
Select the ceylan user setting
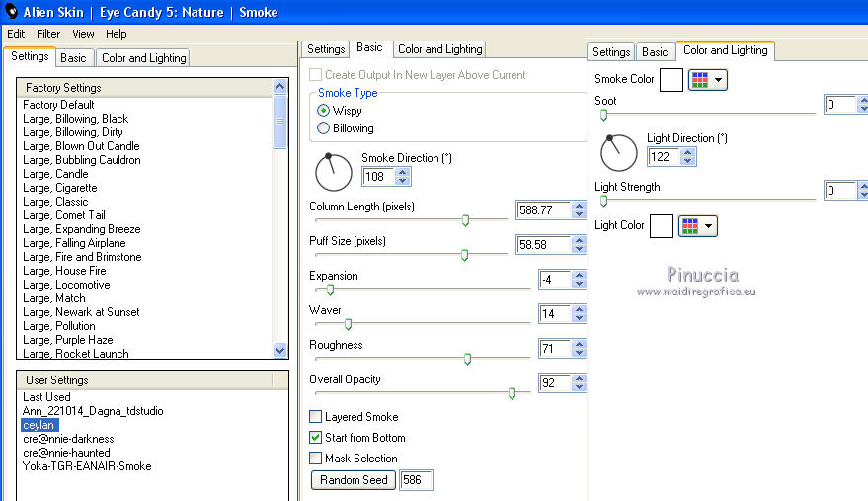click(x=39, y=425)
